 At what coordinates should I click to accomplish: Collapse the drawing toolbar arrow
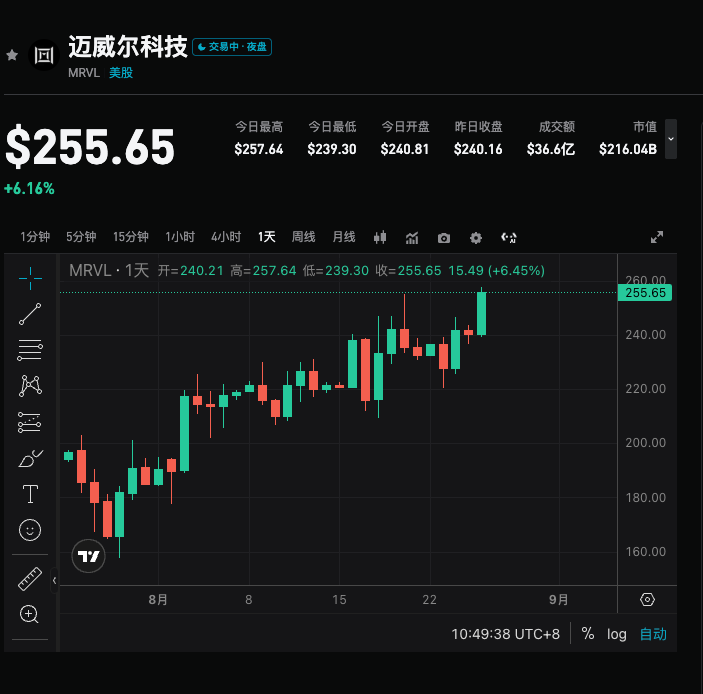(x=54, y=581)
